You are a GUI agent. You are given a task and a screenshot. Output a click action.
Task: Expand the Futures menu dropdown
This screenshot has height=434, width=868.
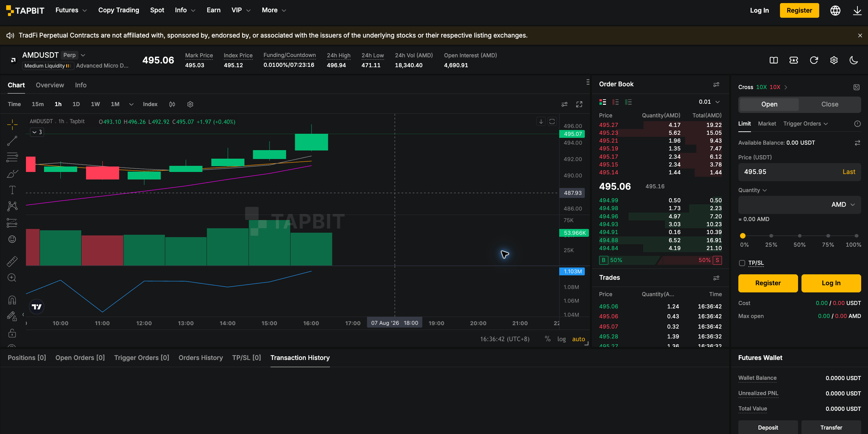click(x=71, y=10)
